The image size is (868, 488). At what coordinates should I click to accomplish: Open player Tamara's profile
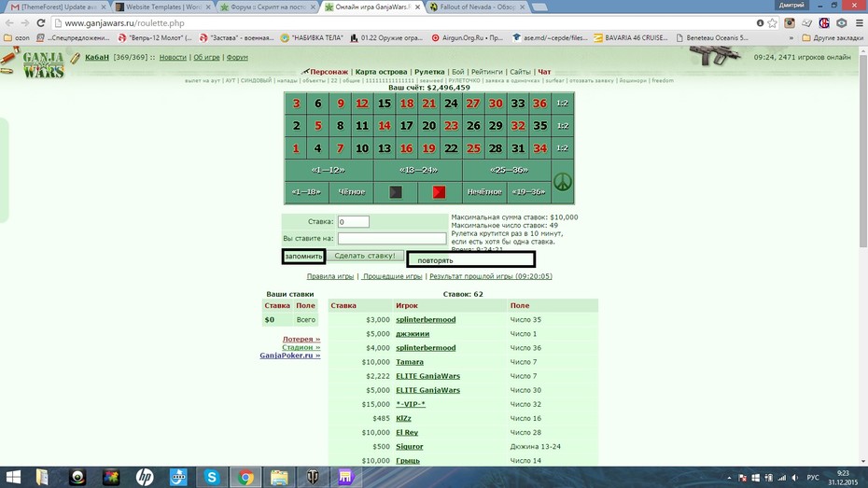point(409,362)
